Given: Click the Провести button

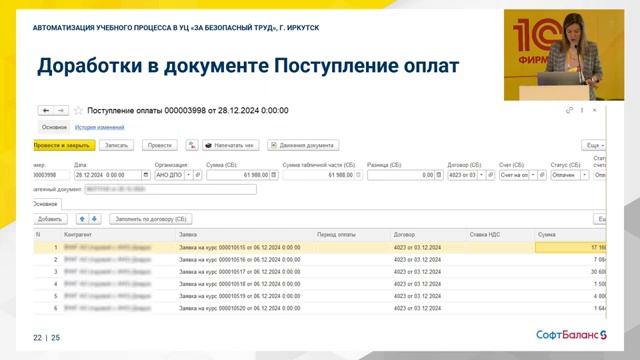Looking at the screenshot, I should coord(160,145).
